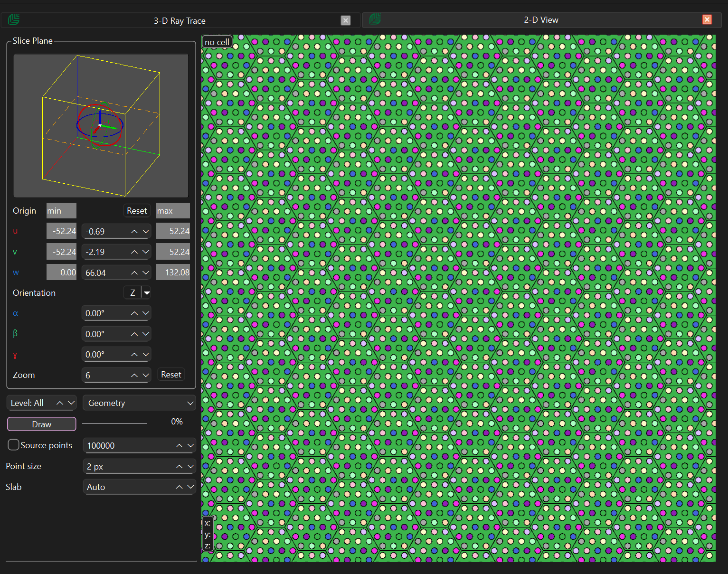Click the u maximum value 52.24
The width and height of the screenshot is (728, 574).
click(x=173, y=231)
